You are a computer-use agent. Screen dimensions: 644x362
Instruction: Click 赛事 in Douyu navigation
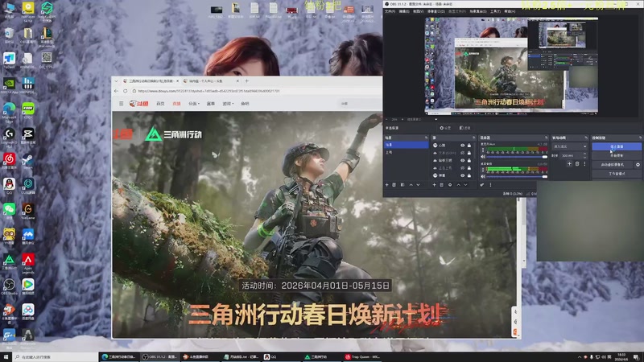(211, 104)
